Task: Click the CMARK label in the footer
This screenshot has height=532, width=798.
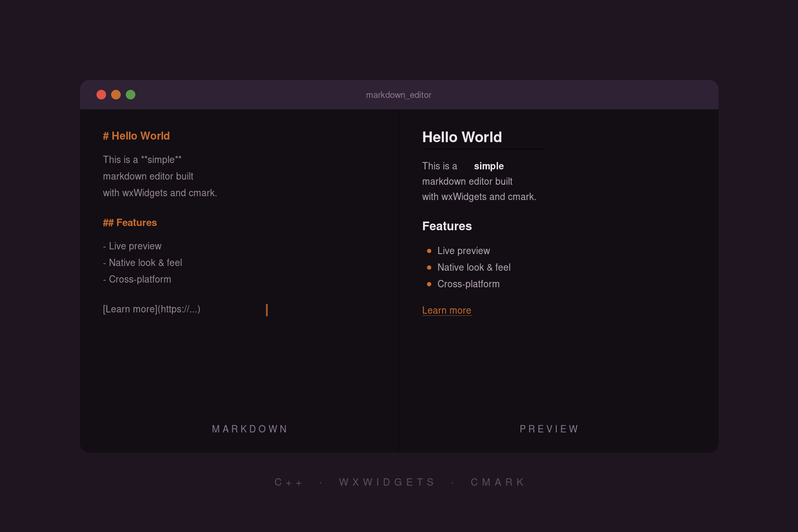Action: click(498, 482)
